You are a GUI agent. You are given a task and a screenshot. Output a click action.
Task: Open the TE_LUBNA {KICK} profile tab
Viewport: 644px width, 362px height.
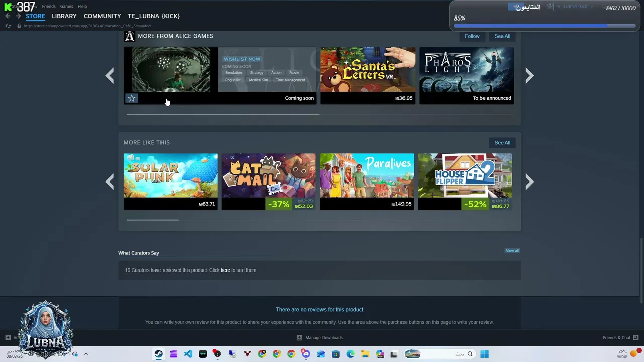[x=153, y=16]
